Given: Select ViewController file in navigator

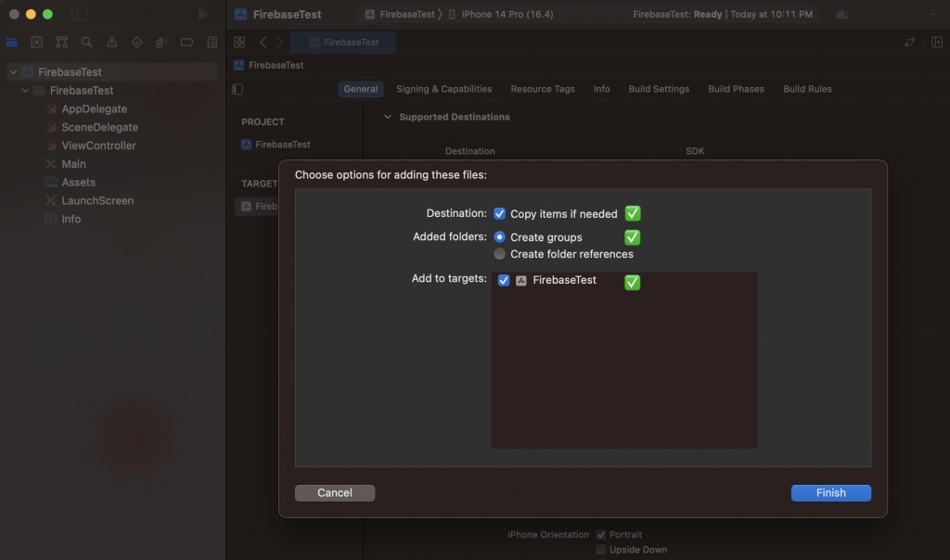Looking at the screenshot, I should tap(98, 146).
